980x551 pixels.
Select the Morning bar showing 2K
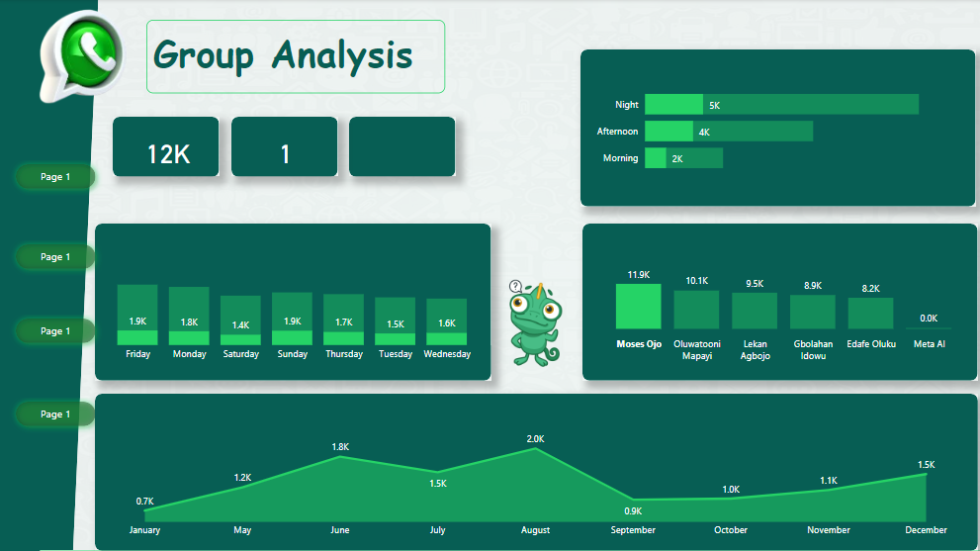point(684,158)
